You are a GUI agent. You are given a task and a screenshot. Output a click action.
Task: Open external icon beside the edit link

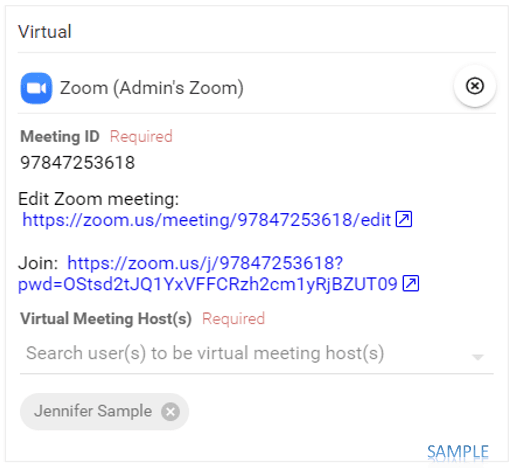[404, 219]
